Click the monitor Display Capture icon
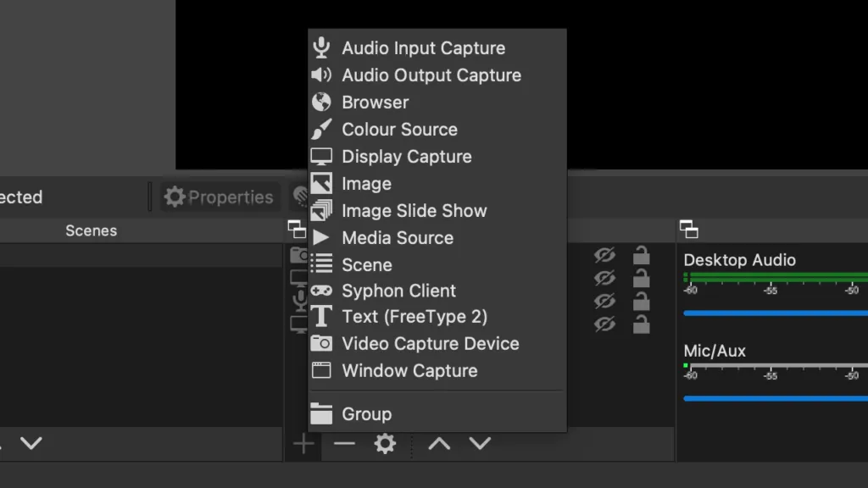This screenshot has width=868, height=488. coord(321,157)
